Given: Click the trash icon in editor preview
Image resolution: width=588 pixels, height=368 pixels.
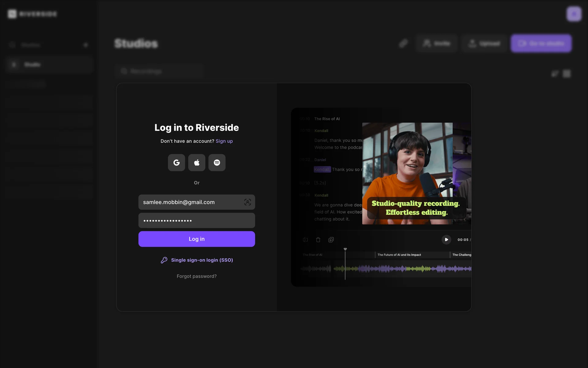Looking at the screenshot, I should [318, 240].
